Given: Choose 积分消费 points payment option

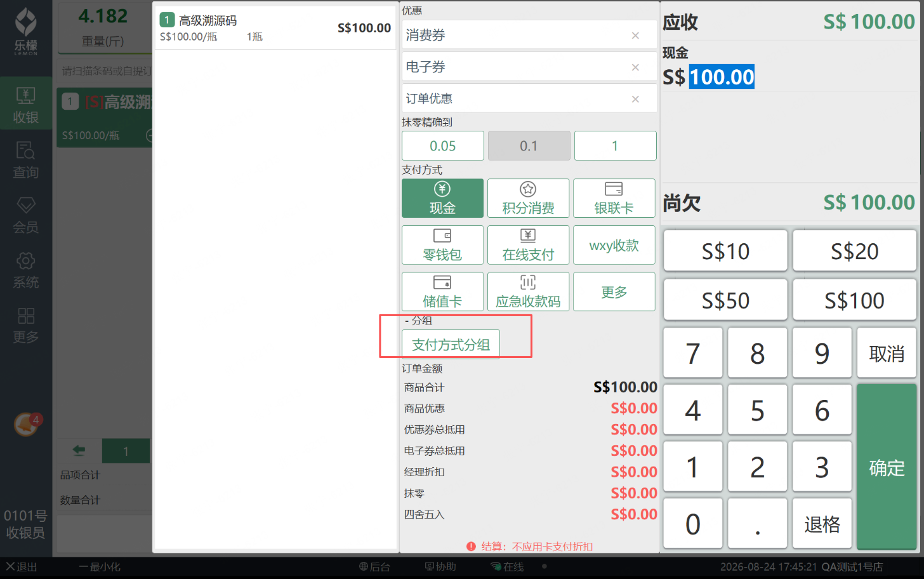Looking at the screenshot, I should [x=528, y=198].
